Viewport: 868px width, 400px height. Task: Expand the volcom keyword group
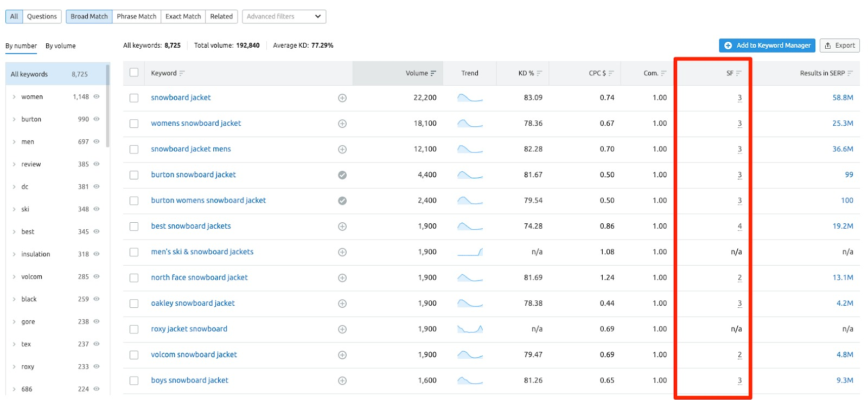(x=14, y=277)
